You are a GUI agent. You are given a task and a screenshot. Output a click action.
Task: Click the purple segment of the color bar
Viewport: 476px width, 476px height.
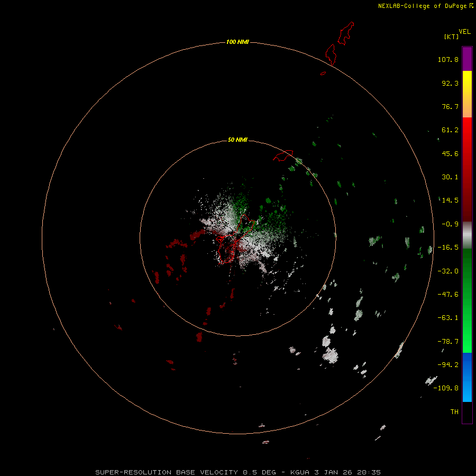pyautogui.click(x=467, y=59)
